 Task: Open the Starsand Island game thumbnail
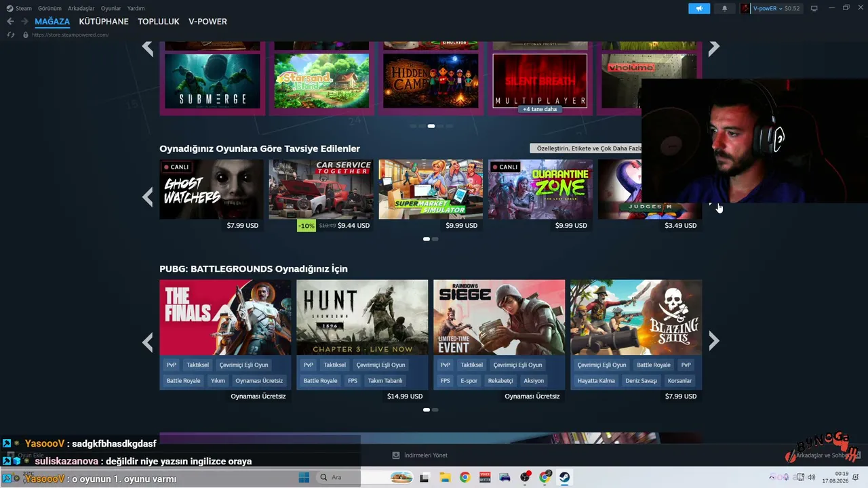(321, 81)
